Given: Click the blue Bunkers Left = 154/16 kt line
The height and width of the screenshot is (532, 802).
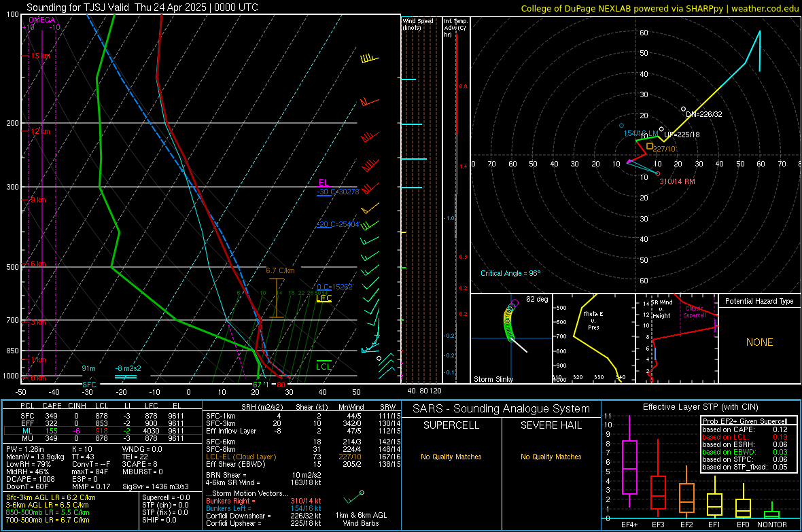Looking at the screenshot, I should click(x=264, y=508).
